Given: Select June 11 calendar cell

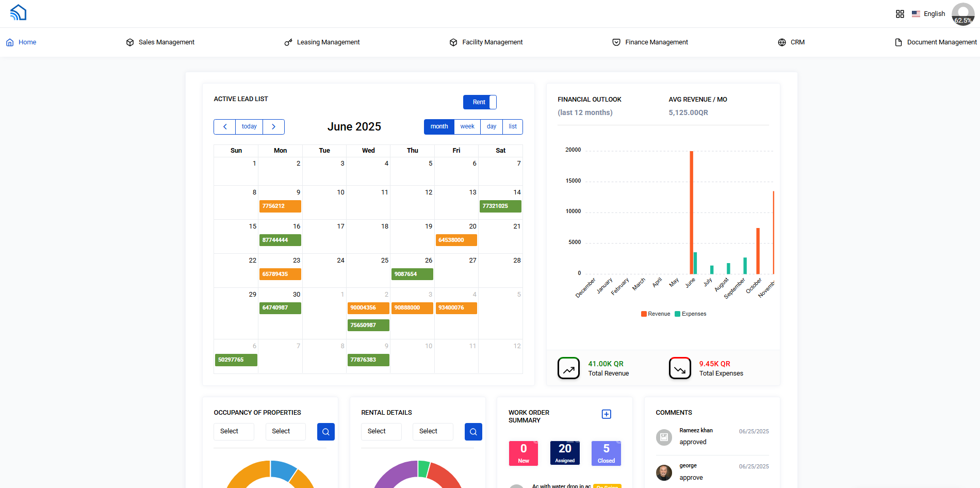Looking at the screenshot, I should click(x=368, y=202).
